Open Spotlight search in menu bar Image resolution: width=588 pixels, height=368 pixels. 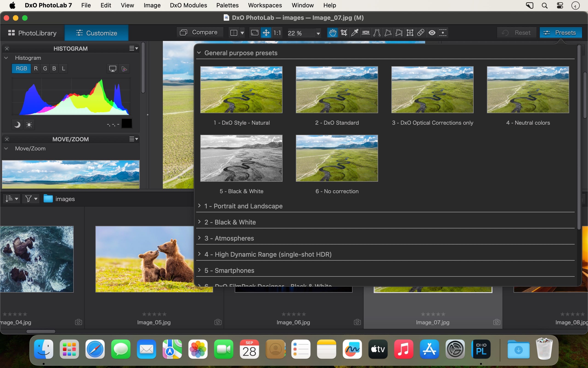(x=545, y=5)
